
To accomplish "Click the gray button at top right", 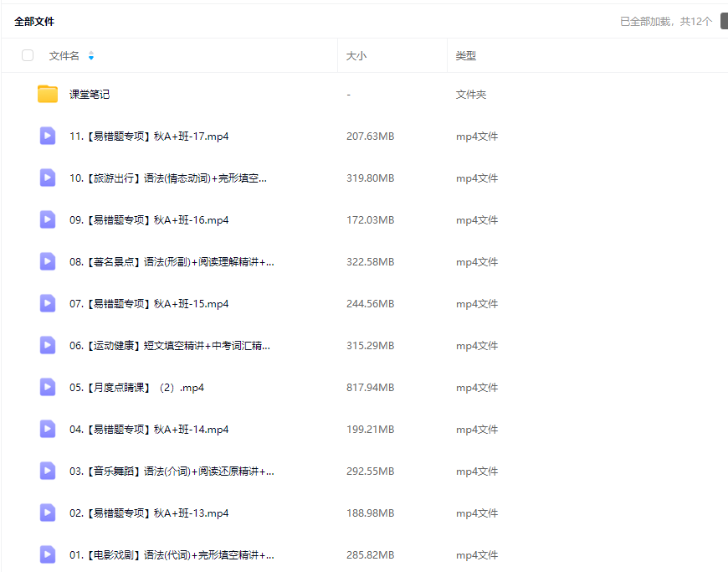I will [x=723, y=21].
